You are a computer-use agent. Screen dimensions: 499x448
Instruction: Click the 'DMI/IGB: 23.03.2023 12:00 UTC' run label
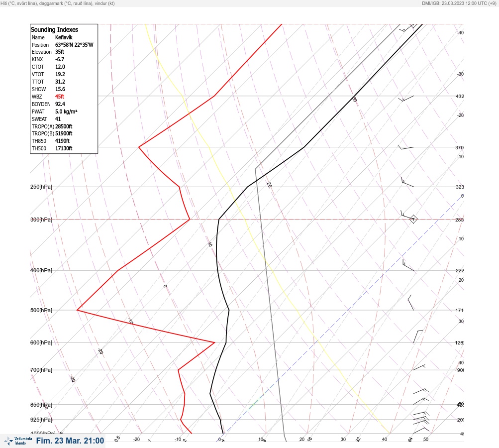pyautogui.click(x=454, y=3)
